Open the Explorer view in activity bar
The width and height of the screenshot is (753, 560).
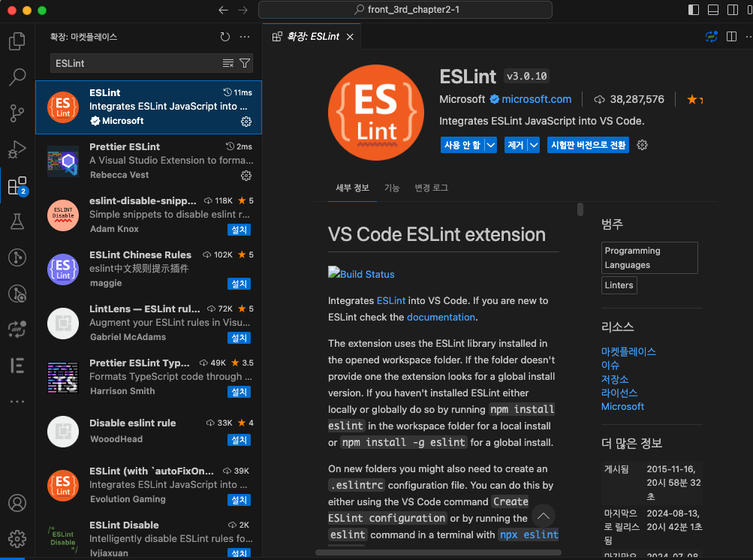17,41
